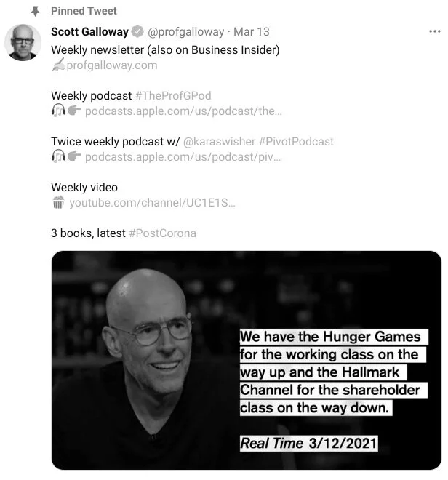Click the Scott Galloway display name
The height and width of the screenshot is (480, 448).
(89, 31)
